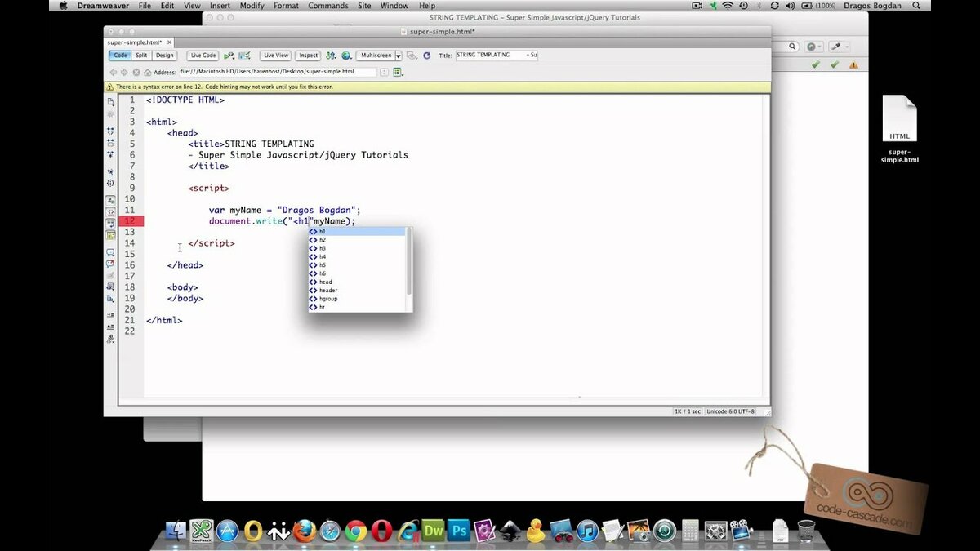Open Dreamweaver from the Dock
Viewport: 980px width, 551px height.
click(434, 531)
